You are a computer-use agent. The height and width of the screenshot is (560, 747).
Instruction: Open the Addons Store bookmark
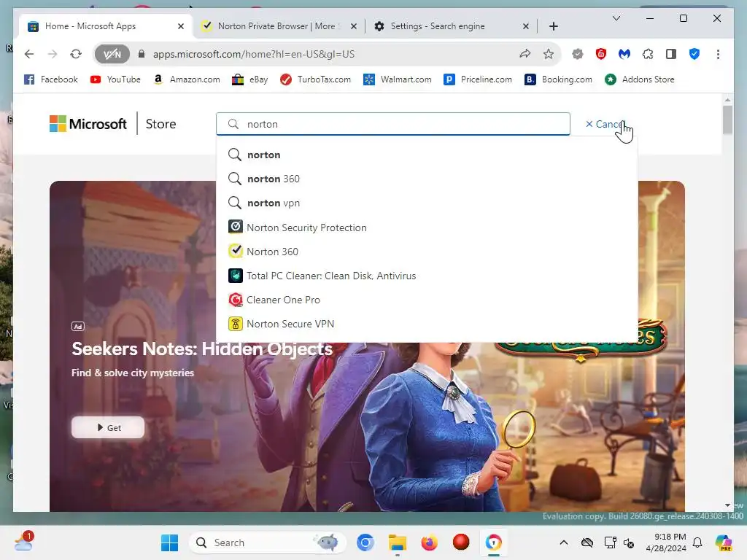click(640, 79)
